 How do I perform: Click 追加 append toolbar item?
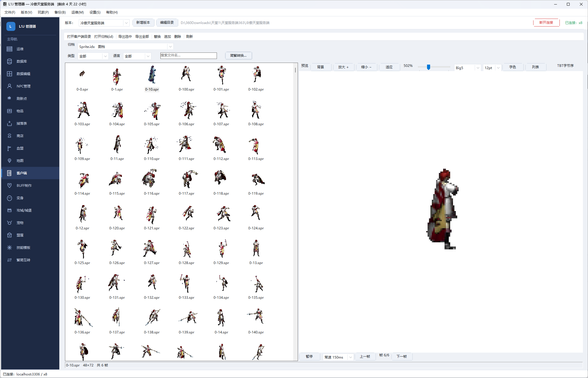coord(167,36)
